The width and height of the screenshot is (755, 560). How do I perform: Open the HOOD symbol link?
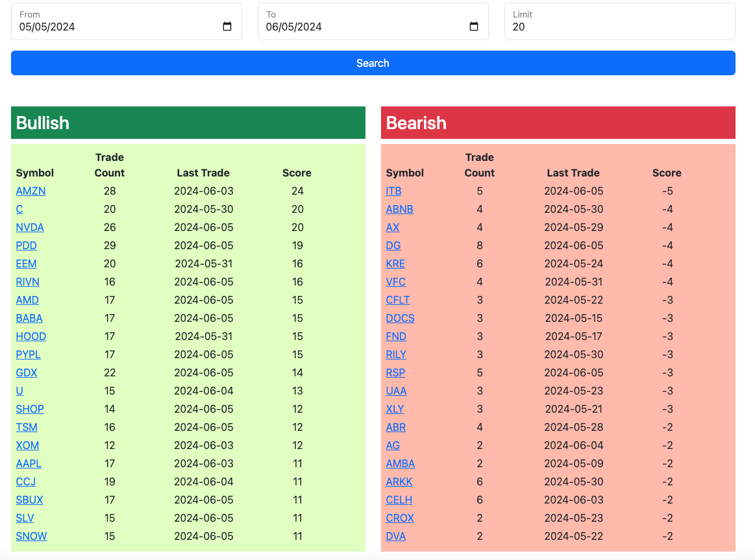click(31, 336)
